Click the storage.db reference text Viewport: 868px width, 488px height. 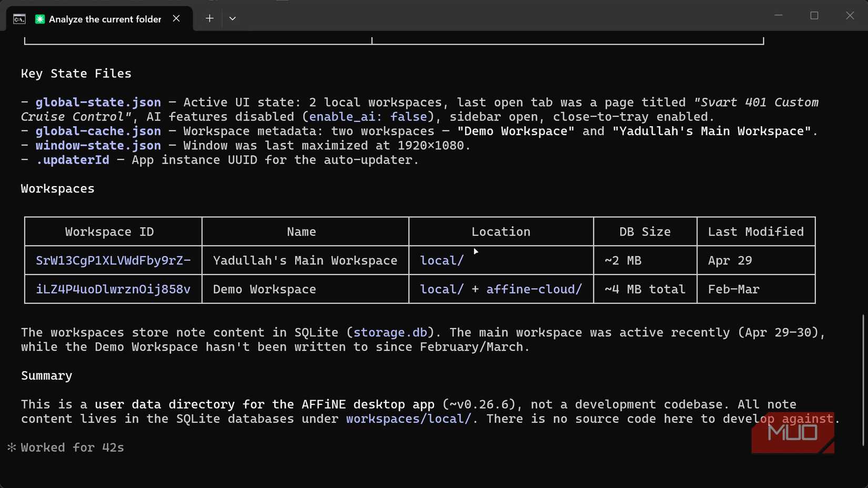(390, 333)
